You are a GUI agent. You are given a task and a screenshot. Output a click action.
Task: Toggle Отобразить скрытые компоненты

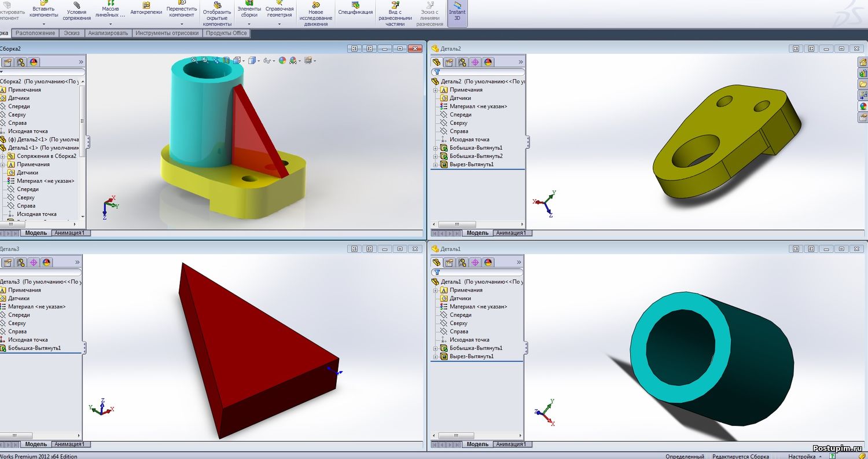(217, 13)
